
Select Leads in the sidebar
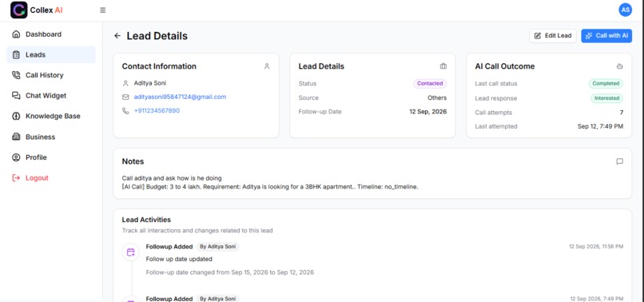click(x=51, y=54)
